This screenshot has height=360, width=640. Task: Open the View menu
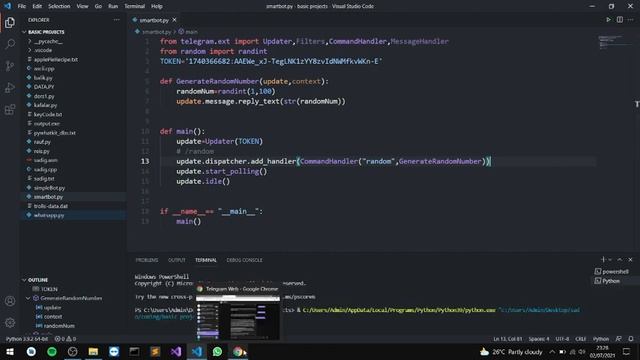(x=82, y=6)
